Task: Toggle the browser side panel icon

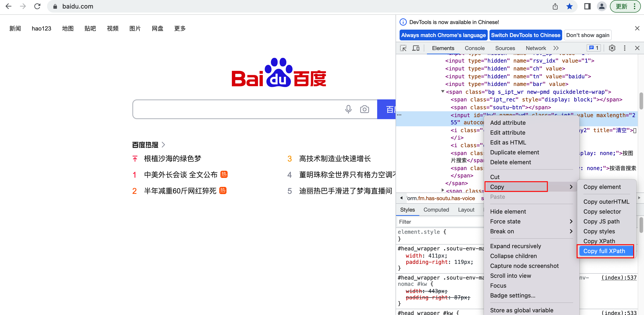Action: pyautogui.click(x=587, y=7)
